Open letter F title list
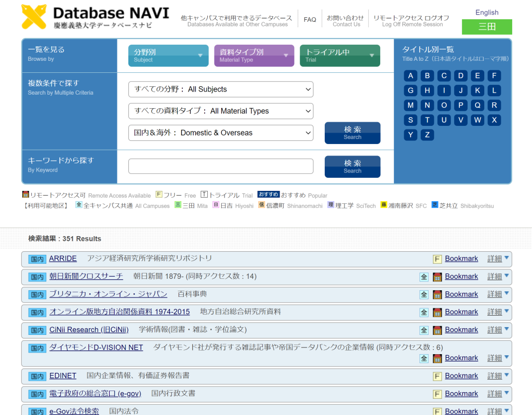Viewport: 532px width, 415px height. click(494, 76)
